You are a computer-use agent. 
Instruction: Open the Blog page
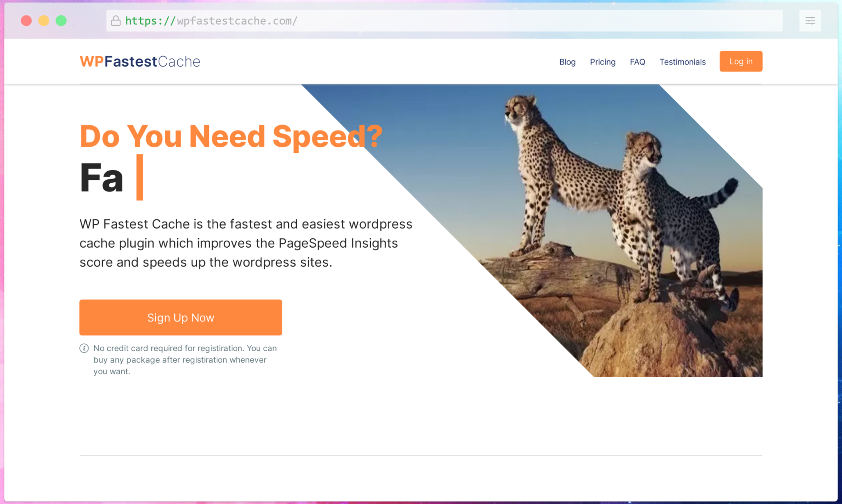point(567,62)
